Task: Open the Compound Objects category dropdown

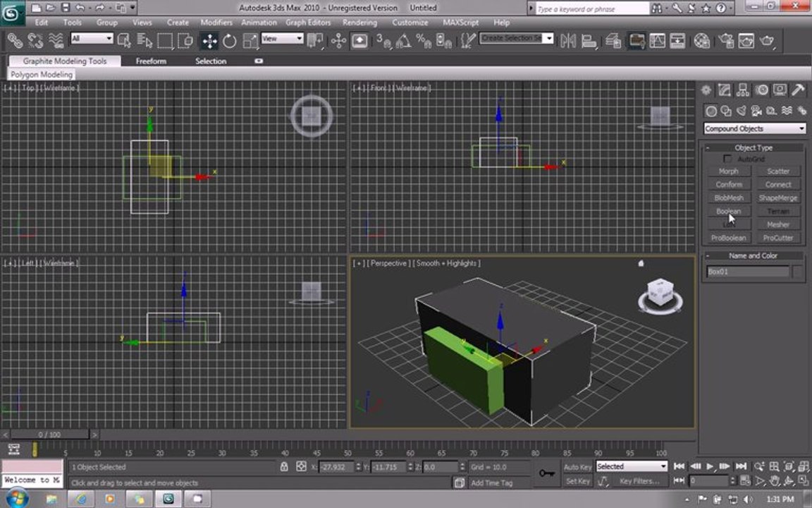Action: coord(754,128)
